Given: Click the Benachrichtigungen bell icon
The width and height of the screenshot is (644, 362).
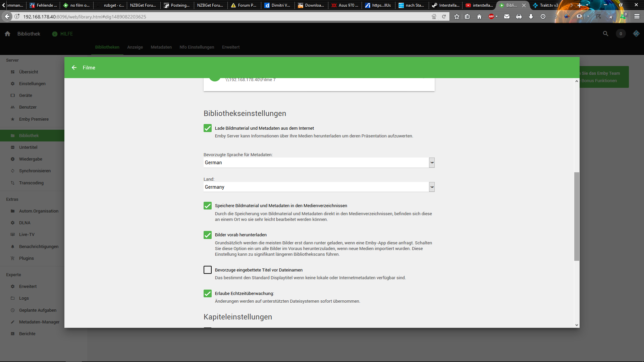Looking at the screenshot, I should [13, 247].
